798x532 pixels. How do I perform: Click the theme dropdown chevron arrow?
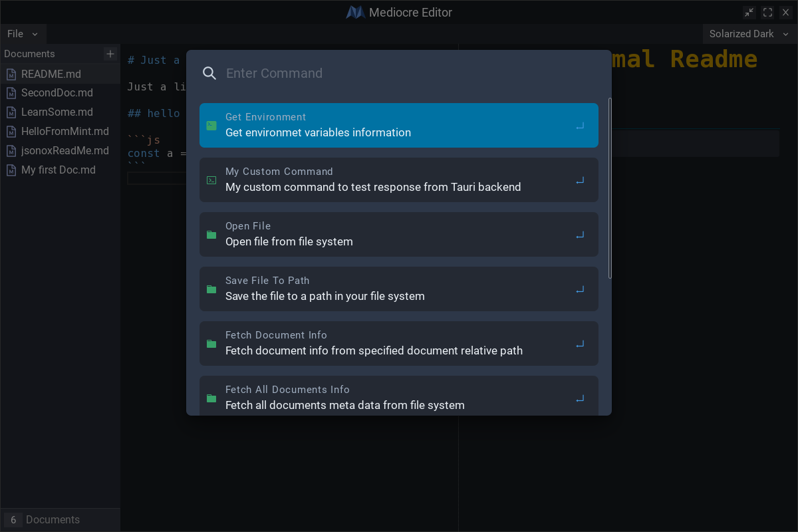[785, 34]
